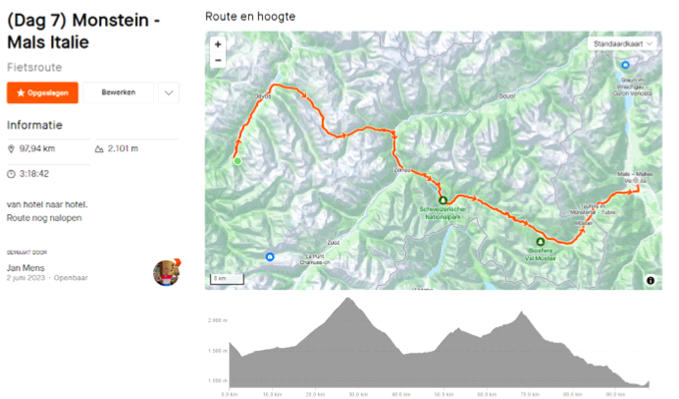Zoom out on the route map
679x399 pixels.
click(218, 60)
